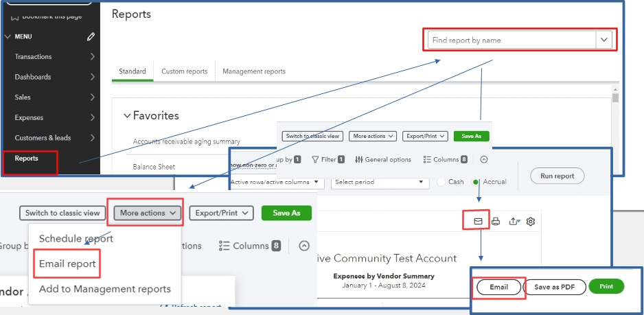This screenshot has width=644, height=315.
Task: Select the Cash accounting method radio
Action: point(441,182)
